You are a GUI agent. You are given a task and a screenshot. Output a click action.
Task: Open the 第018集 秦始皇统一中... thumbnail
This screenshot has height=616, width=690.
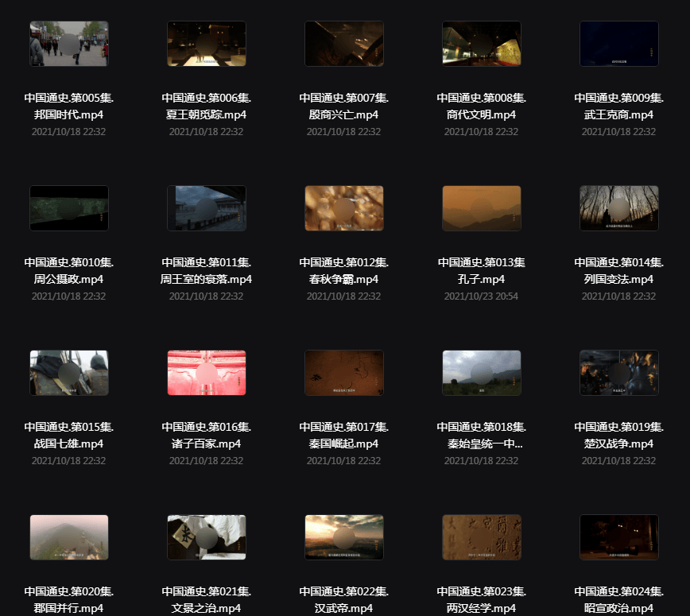482,373
